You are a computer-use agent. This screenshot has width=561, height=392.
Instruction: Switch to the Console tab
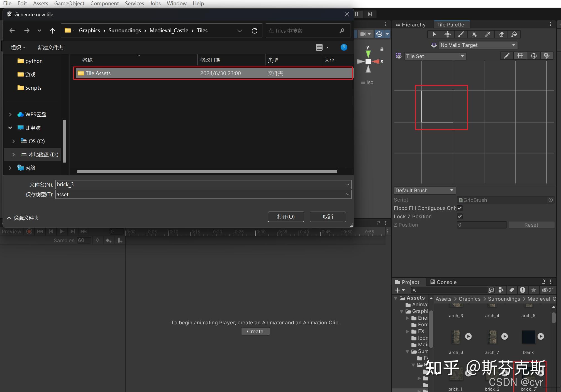pyautogui.click(x=443, y=282)
